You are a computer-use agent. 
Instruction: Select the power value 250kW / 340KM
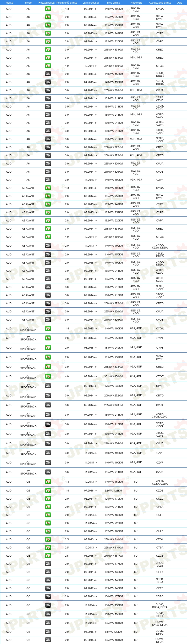coord(113,539)
